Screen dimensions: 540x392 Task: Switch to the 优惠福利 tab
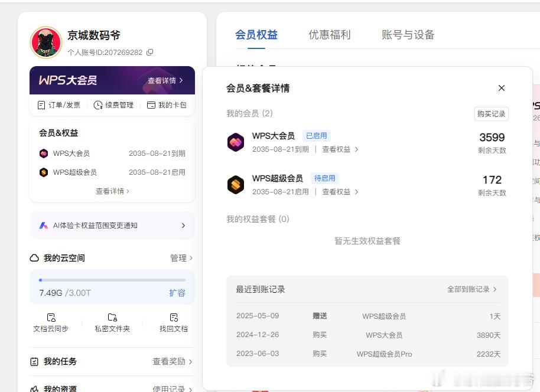point(329,34)
